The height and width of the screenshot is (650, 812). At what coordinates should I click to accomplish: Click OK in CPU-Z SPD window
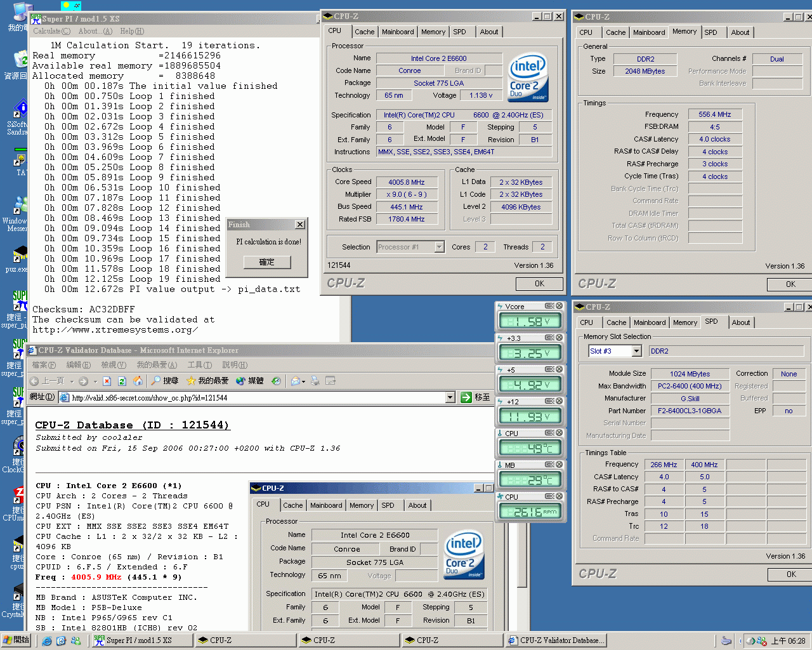tap(790, 574)
